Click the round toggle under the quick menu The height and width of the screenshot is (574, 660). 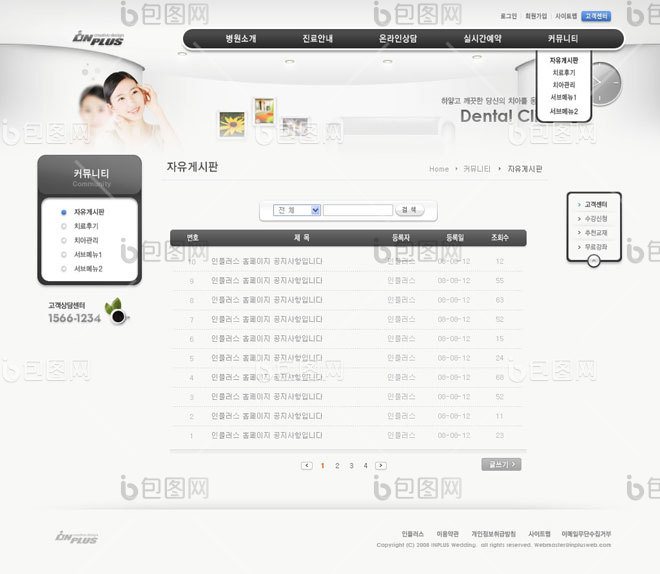pos(594,260)
